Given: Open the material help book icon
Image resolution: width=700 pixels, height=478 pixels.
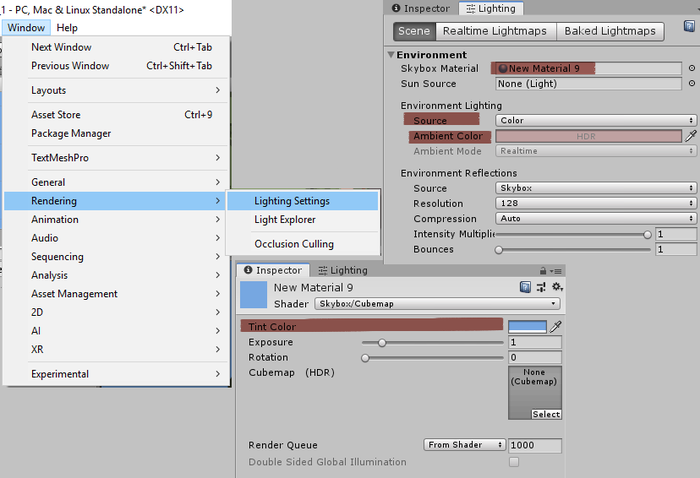Looking at the screenshot, I should pyautogui.click(x=525, y=287).
